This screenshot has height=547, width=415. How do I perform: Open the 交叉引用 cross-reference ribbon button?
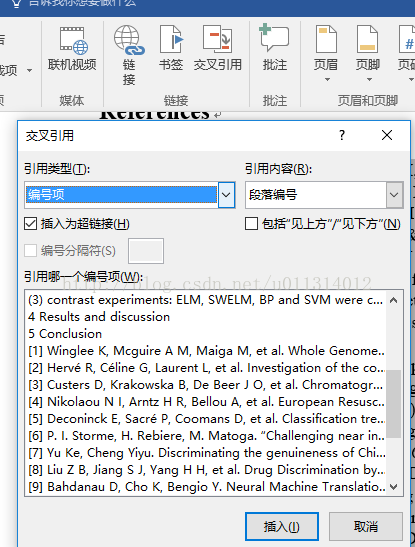click(218, 48)
